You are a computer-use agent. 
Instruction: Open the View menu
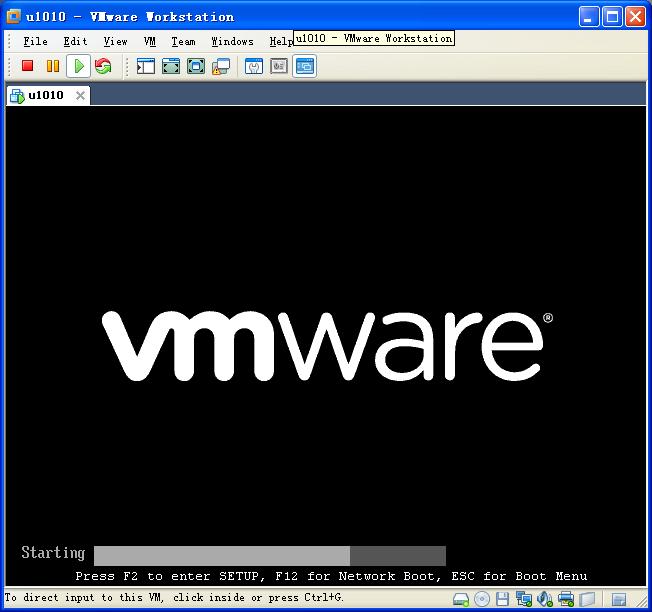click(115, 41)
